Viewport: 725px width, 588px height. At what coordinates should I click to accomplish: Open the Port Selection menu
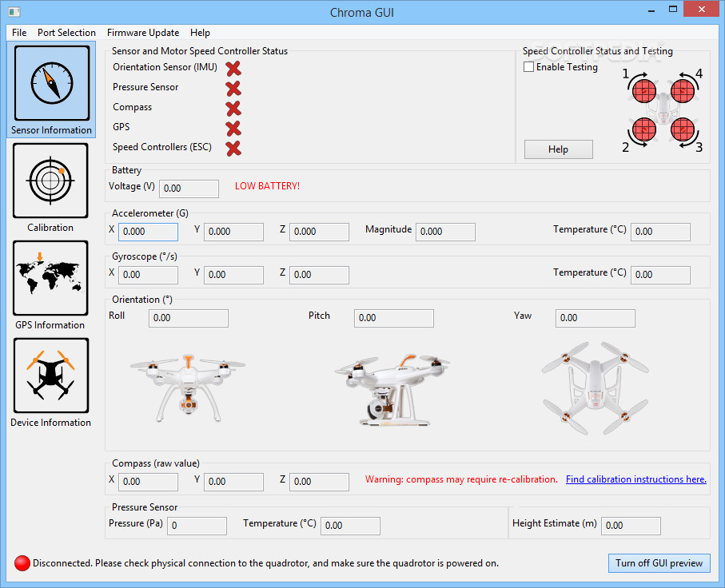coord(66,33)
